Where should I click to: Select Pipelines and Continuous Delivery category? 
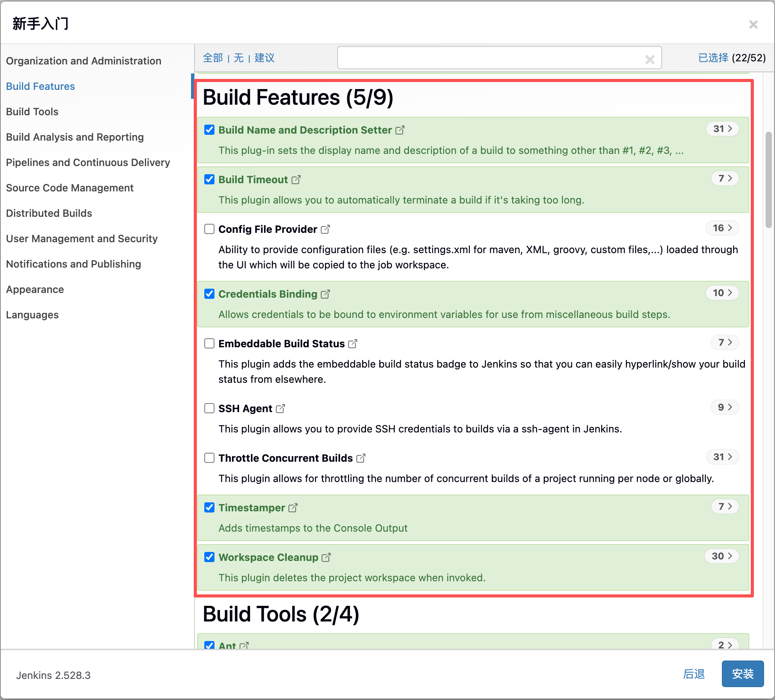(x=88, y=162)
